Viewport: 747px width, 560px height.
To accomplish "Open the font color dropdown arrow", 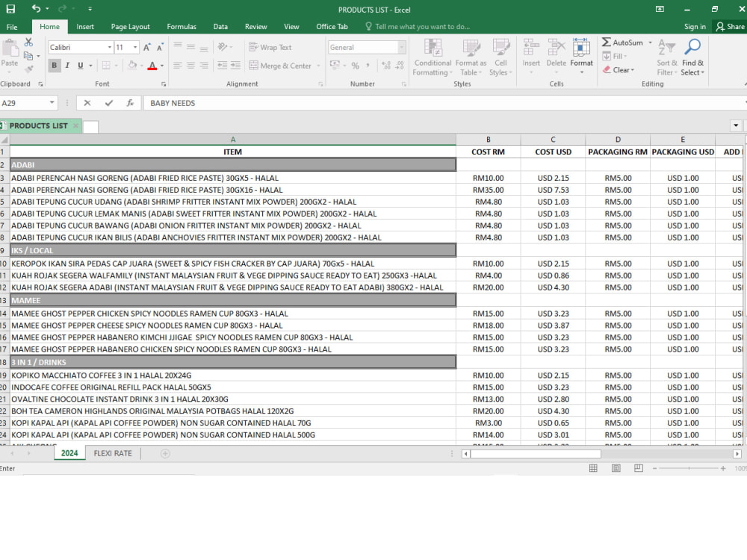I will click(162, 65).
